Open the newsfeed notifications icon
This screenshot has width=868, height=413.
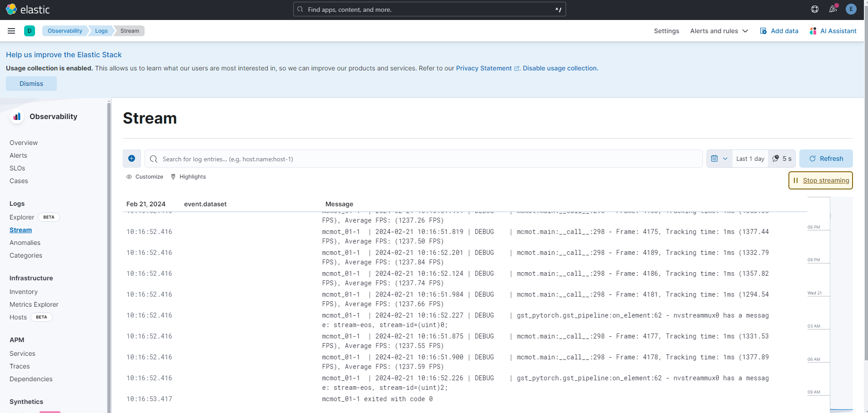[x=833, y=9]
